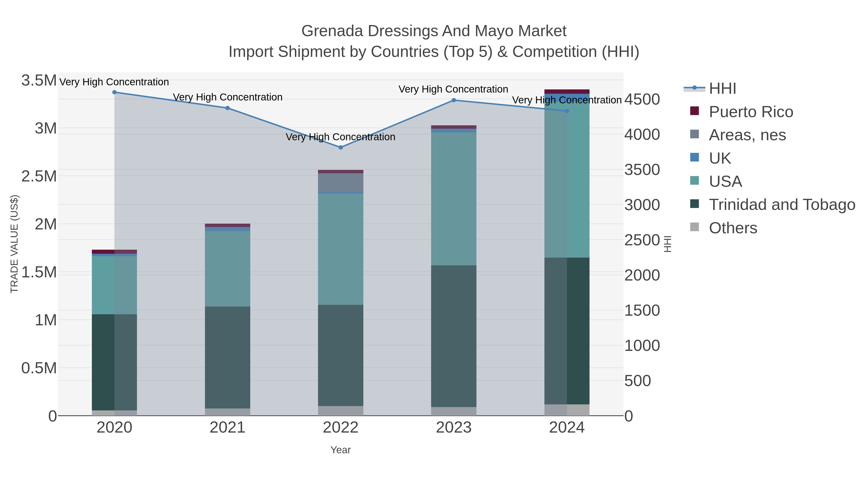Toggle Others series in legend
868x488 pixels.
[723, 228]
